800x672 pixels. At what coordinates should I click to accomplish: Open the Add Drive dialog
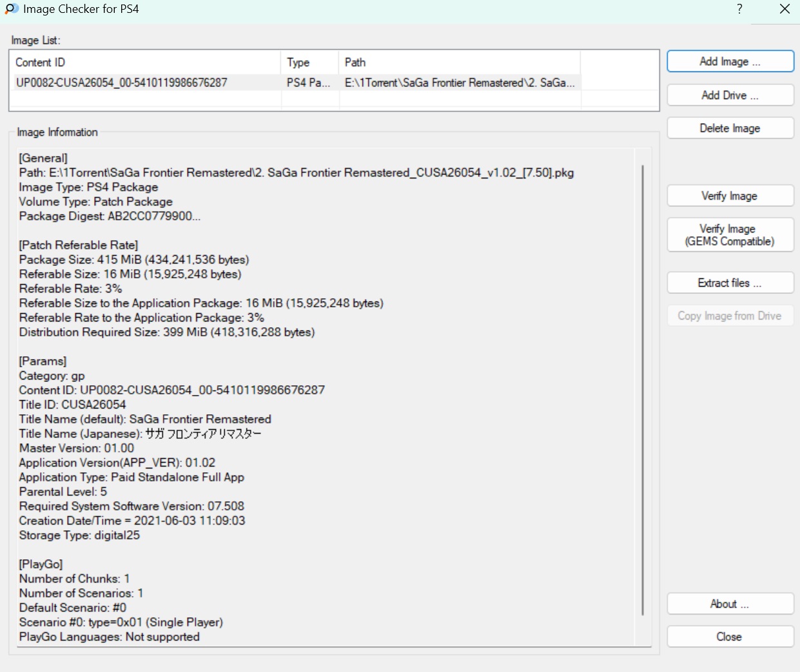point(730,95)
